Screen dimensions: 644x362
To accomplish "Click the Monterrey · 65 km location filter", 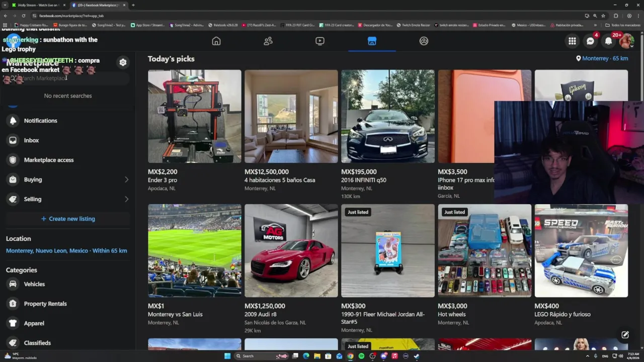I will [x=602, y=58].
